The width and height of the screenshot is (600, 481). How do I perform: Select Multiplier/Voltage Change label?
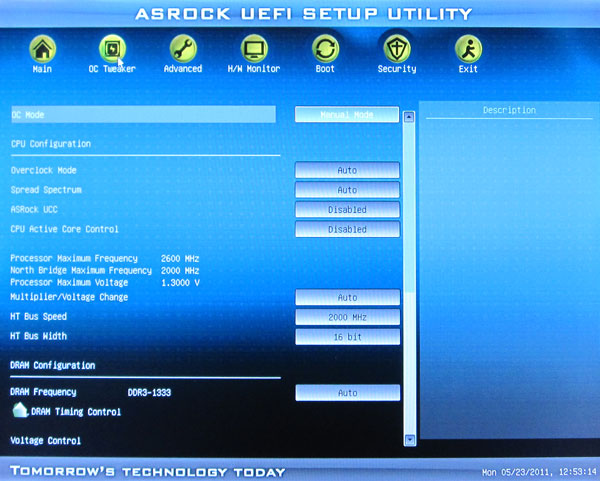tap(69, 297)
